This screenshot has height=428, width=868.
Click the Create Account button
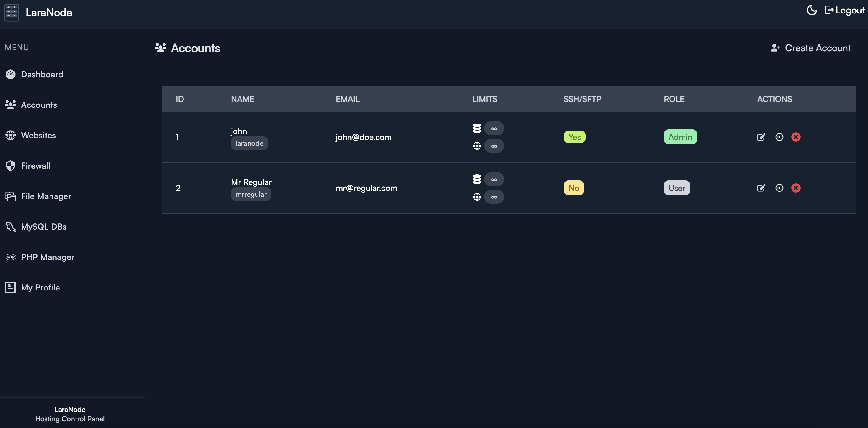pos(811,48)
